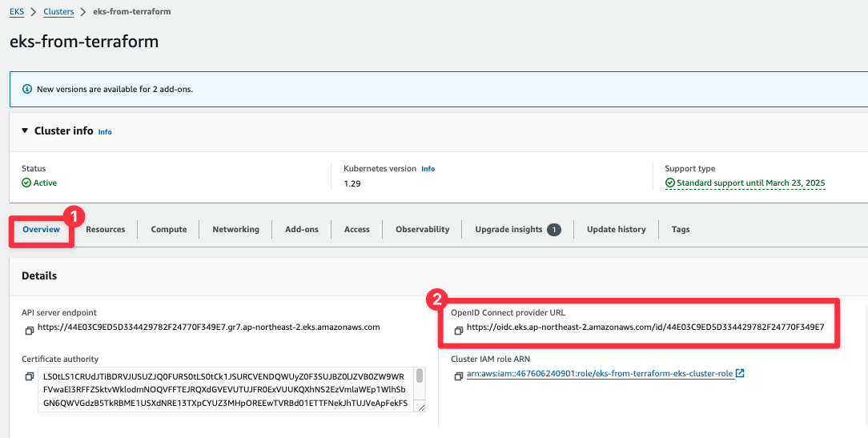Copy the API server endpoint
The width and height of the screenshot is (868, 438).
tap(29, 331)
